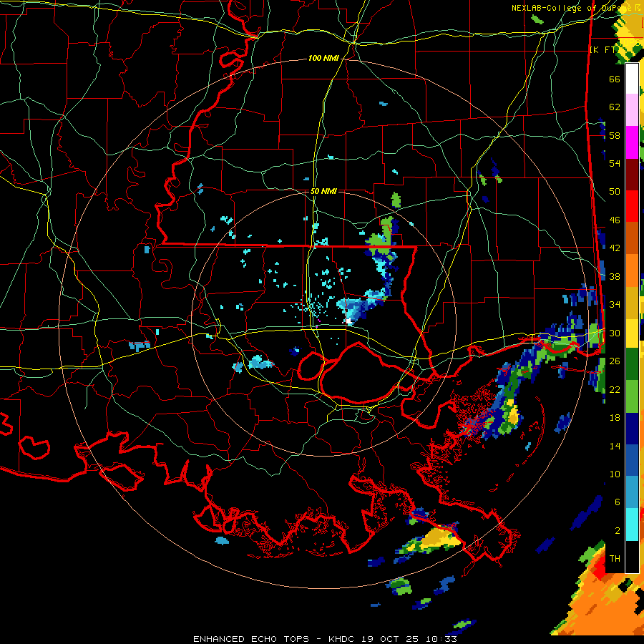Click the black TH legend swatch

pos(632,557)
